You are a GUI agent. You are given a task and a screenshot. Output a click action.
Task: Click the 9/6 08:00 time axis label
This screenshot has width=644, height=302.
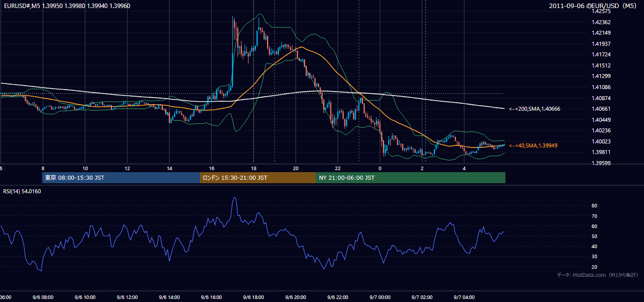point(43,297)
